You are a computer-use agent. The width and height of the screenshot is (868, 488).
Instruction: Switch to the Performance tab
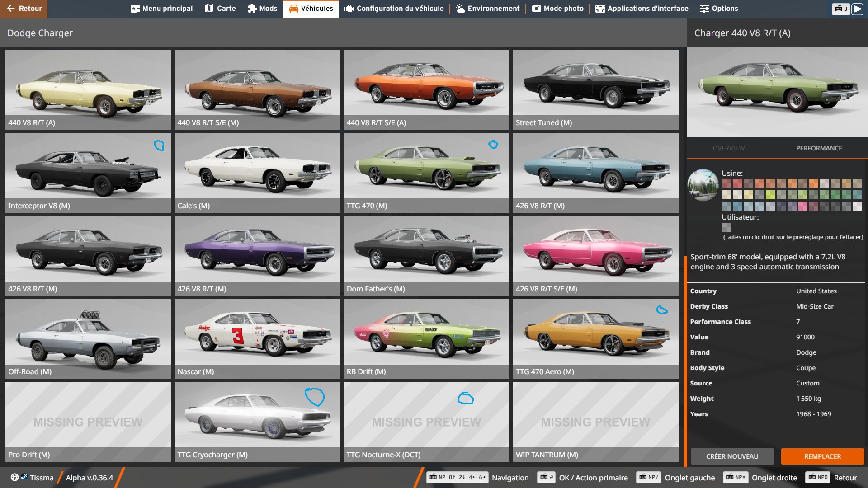[x=819, y=148]
